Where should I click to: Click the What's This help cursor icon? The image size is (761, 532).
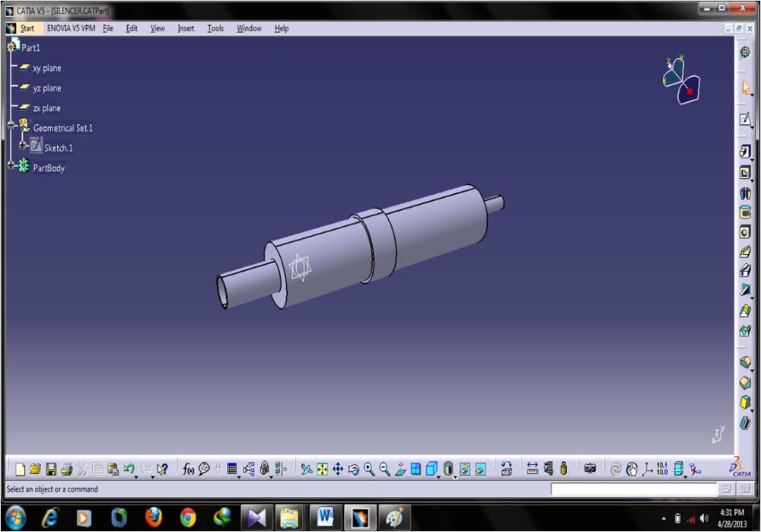(x=162, y=469)
